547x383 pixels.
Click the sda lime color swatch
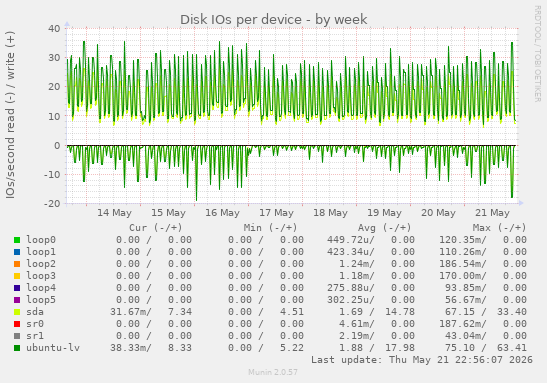coord(17,312)
